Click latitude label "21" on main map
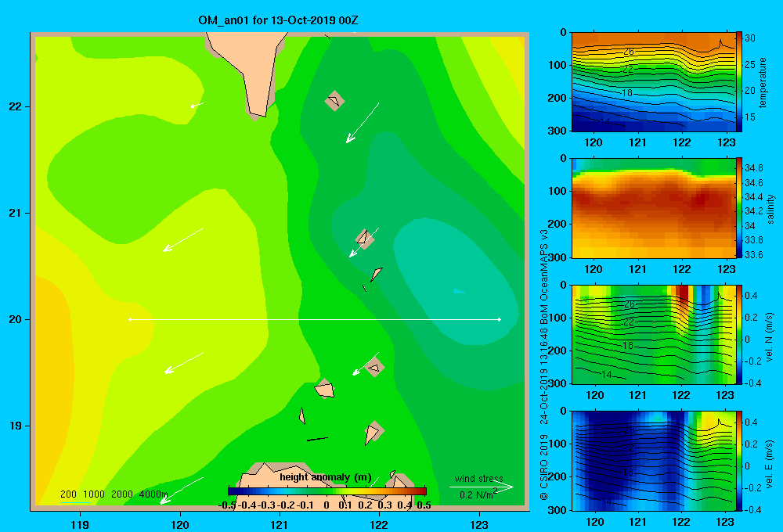783x532 pixels. [15, 213]
